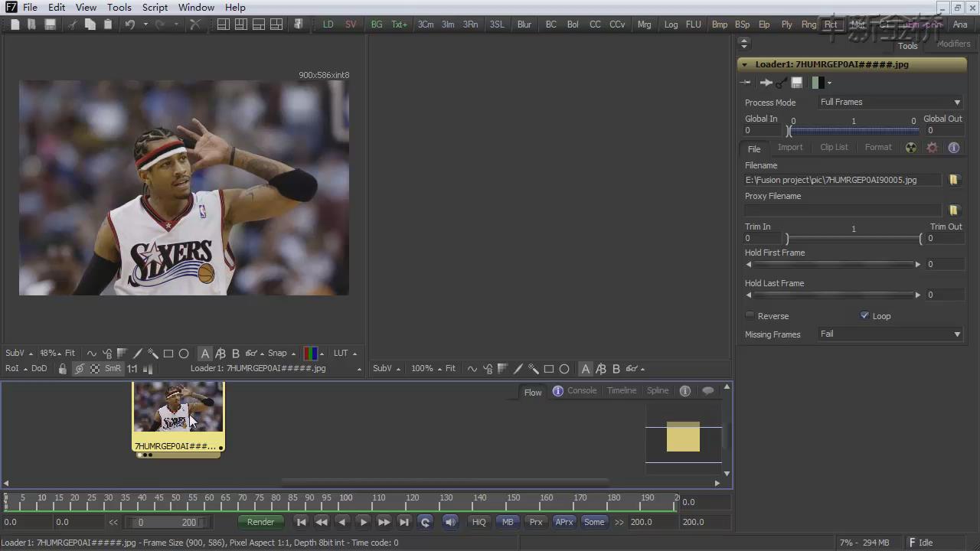Switch to the Import tab
980x551 pixels.
[x=790, y=148]
